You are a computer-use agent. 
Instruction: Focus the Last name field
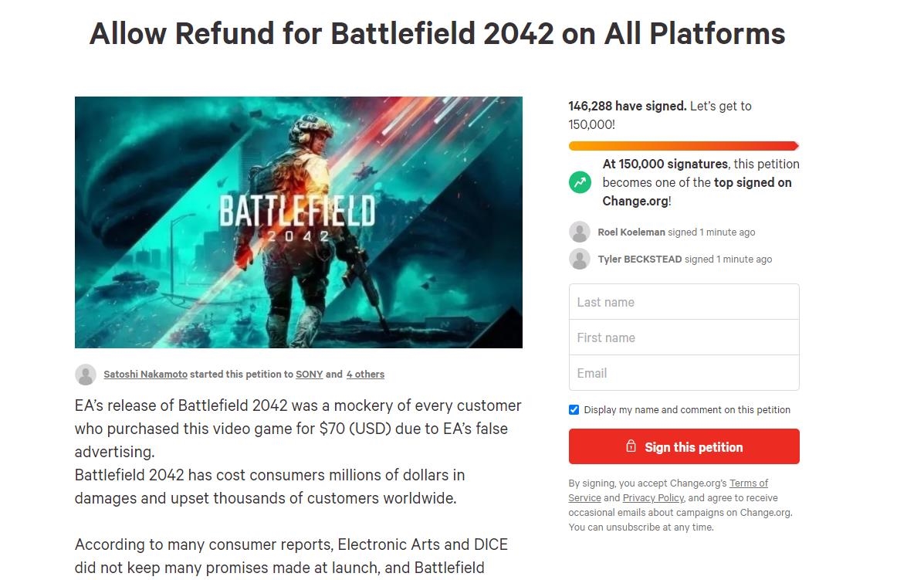point(684,302)
